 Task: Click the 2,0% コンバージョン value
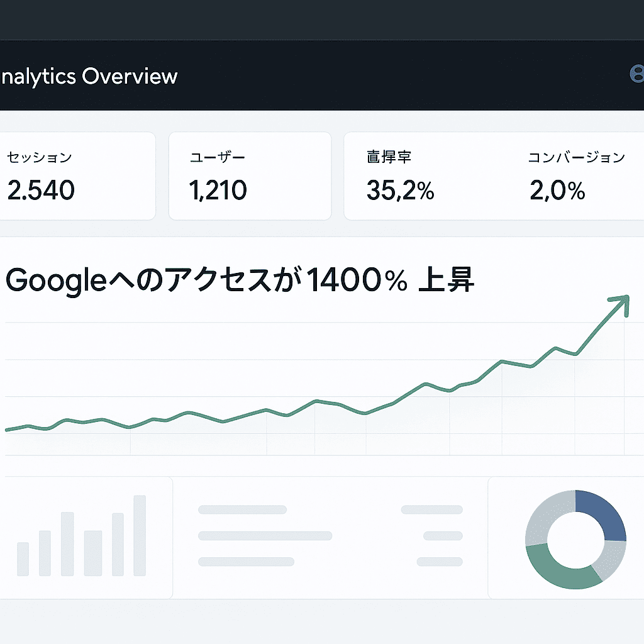[x=557, y=190]
